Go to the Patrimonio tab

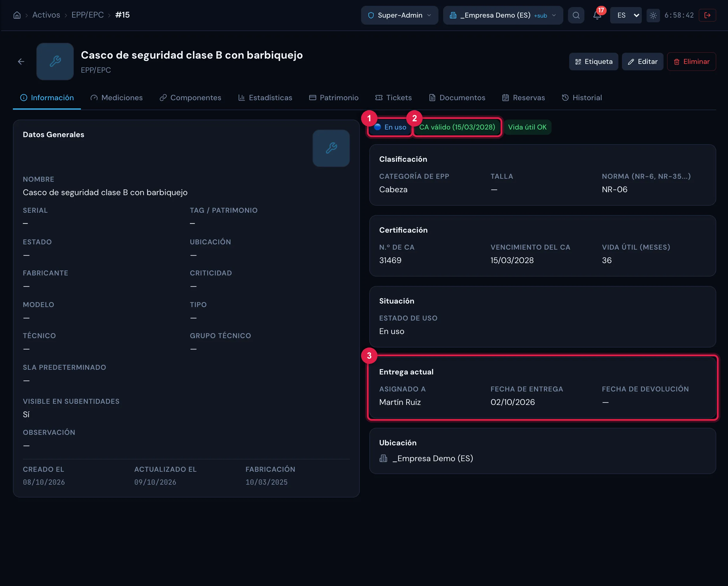point(334,98)
